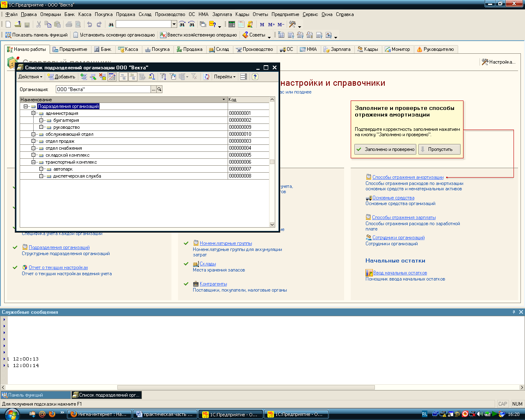Viewport: 525px width, 420px height.
Task: Click the Paste icon in main toolbar
Action: (57, 25)
